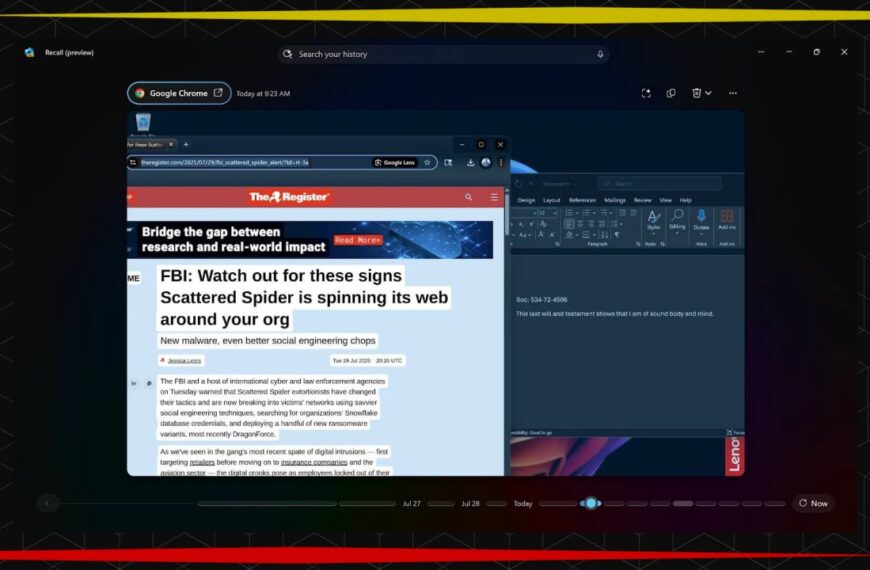The image size is (870, 570).
Task: Toggle bullet list in Word ribbon
Action: (x=569, y=213)
